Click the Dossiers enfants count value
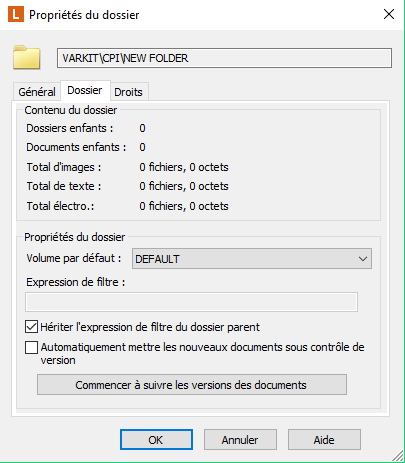 142,128
